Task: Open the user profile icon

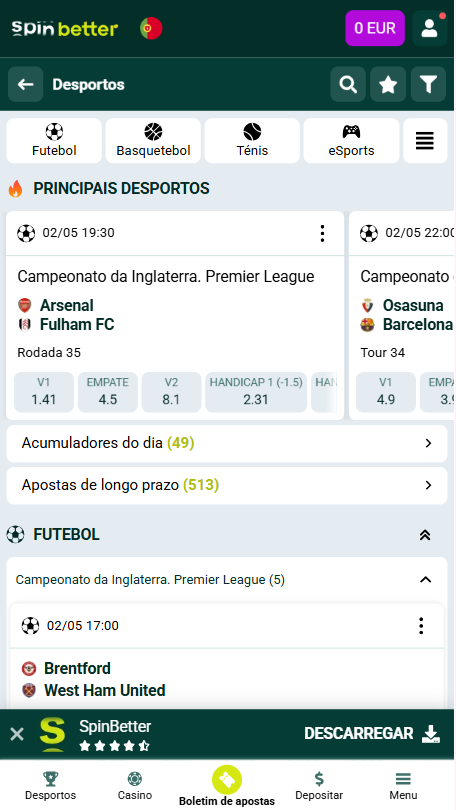Action: (430, 28)
